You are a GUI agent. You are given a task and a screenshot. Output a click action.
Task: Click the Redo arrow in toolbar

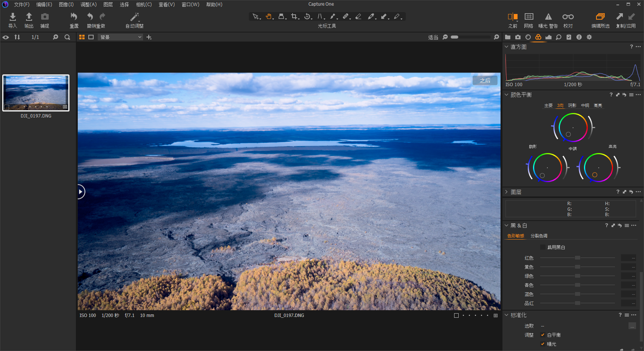tap(102, 17)
